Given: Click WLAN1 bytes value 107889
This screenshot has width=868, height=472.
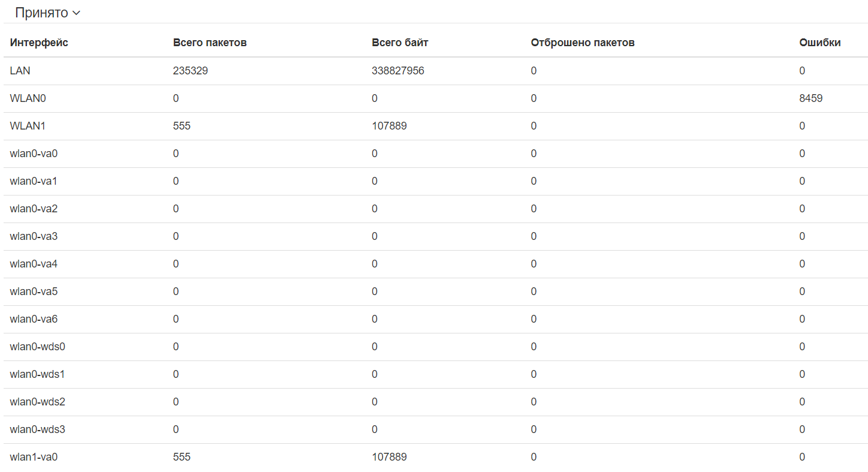Looking at the screenshot, I should coord(389,126).
